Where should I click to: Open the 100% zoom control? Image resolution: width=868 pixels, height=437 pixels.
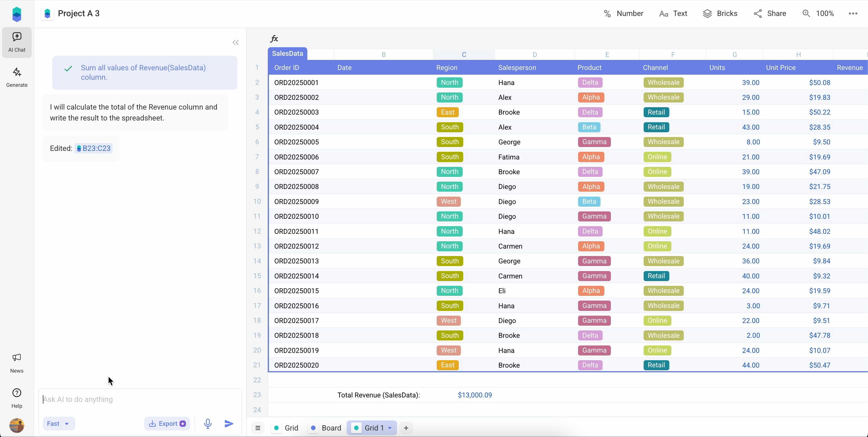coord(818,14)
